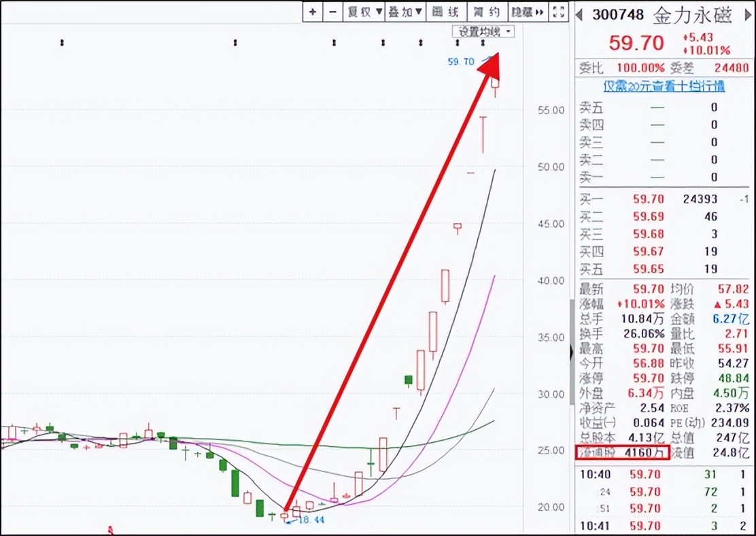Open the 快捷 toolbar menu
This screenshot has width=756, height=536.
(x=523, y=11)
